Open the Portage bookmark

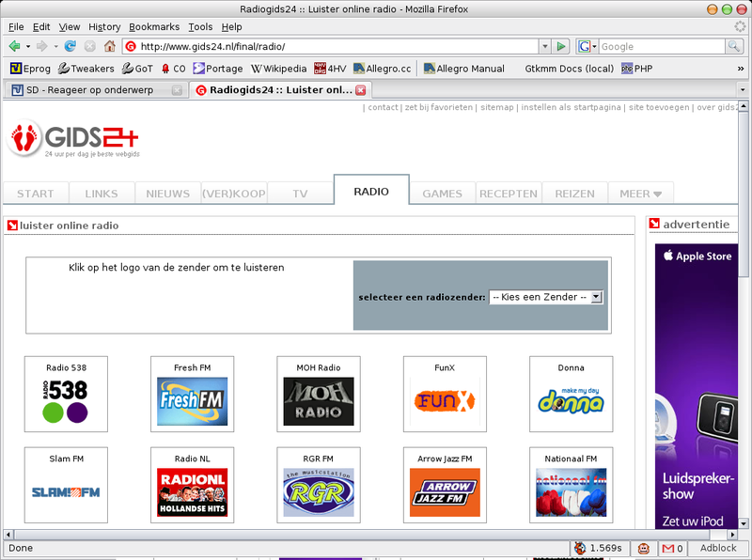[218, 69]
